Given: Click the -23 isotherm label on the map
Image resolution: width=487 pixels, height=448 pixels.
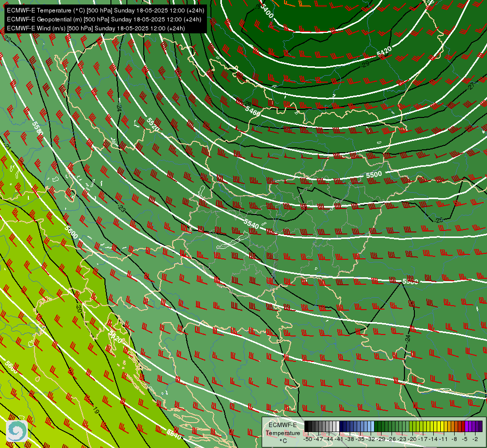Looking at the screenshot, I should click(x=121, y=208).
